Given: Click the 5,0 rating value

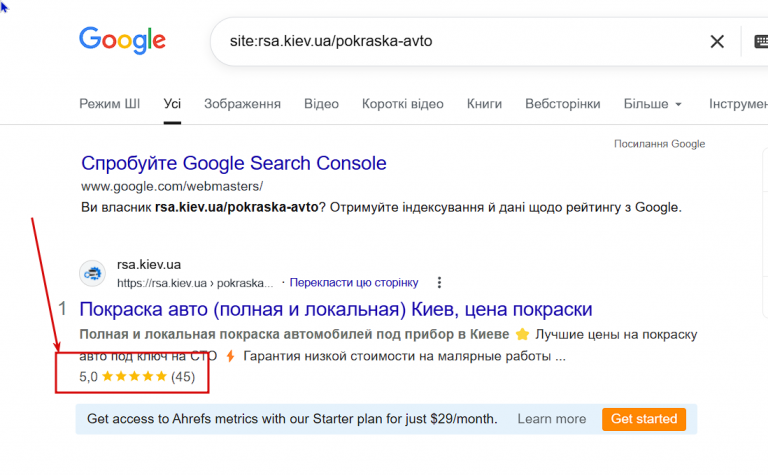Looking at the screenshot, I should coord(89,377).
